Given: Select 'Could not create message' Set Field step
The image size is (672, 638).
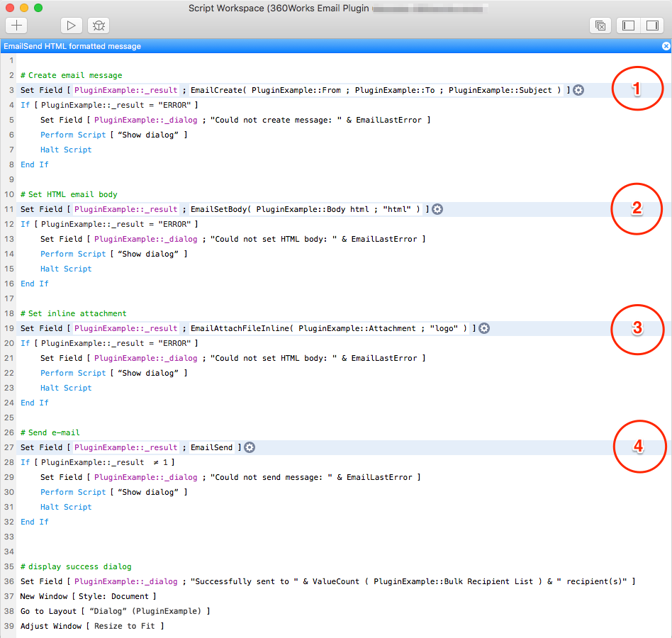Looking at the screenshot, I should pos(235,120).
